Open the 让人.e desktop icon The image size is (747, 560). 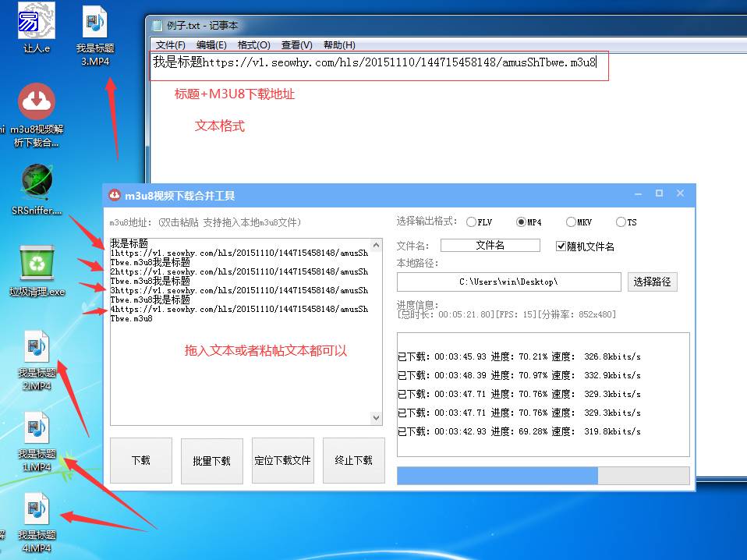pyautogui.click(x=36, y=22)
